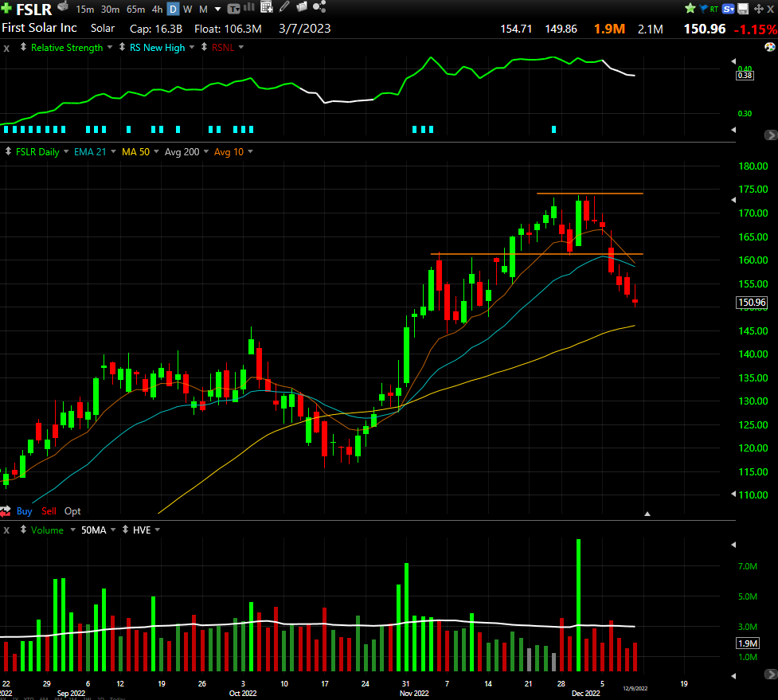Click the top price-scale arrow next to 175.00
This screenshot has height=700, width=778.
[734, 200]
